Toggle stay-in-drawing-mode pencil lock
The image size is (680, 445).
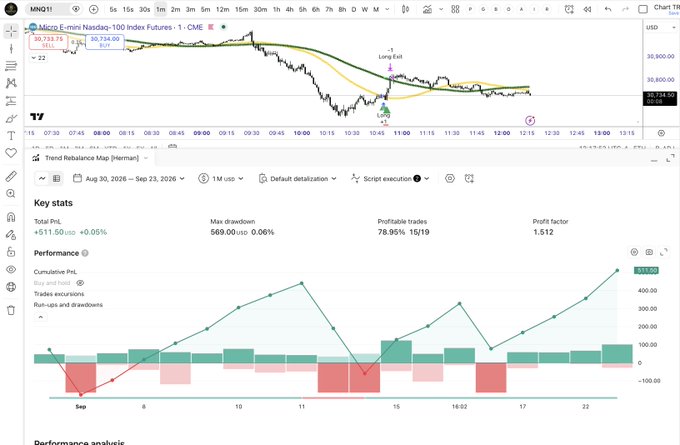coord(11,235)
